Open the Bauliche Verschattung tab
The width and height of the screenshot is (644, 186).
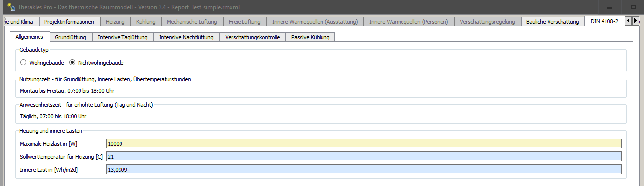click(553, 22)
